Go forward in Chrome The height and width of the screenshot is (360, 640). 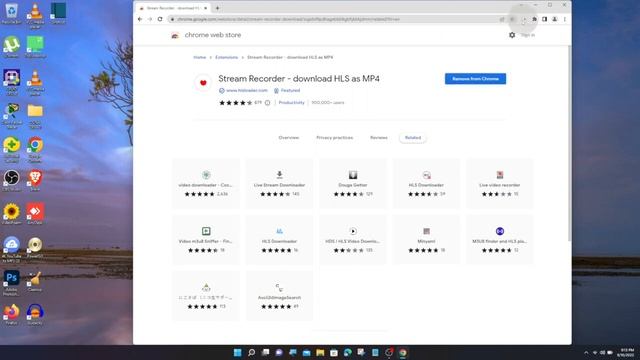[150, 19]
